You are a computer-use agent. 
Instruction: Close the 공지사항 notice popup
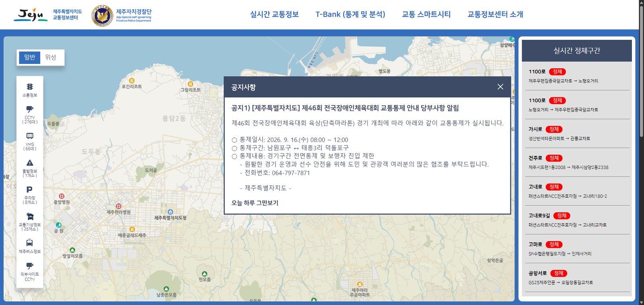coord(500,87)
